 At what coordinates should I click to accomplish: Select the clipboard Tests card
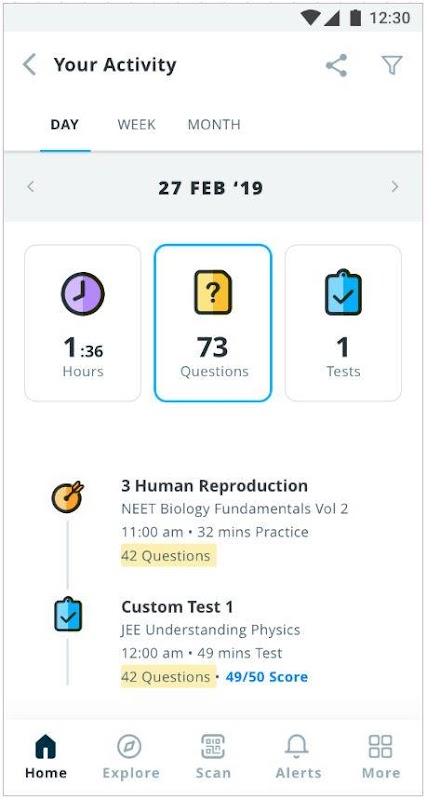[x=343, y=323]
